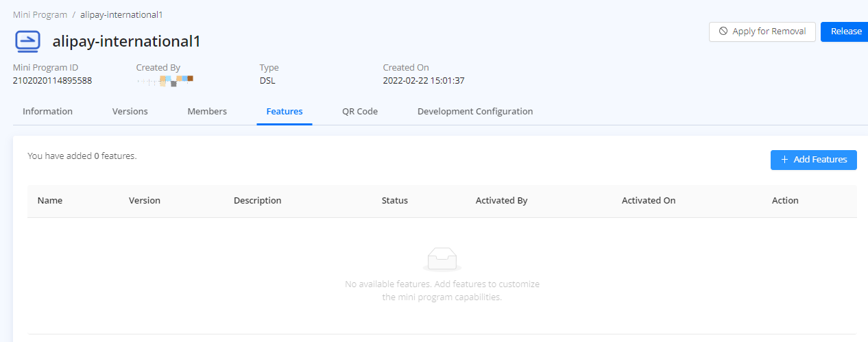Viewport: 868px width, 342px height.
Task: Open the Development Configuration tab
Action: point(475,112)
